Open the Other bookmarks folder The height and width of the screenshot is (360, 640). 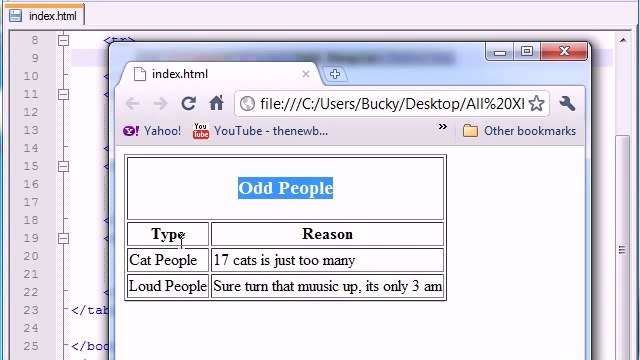click(519, 131)
